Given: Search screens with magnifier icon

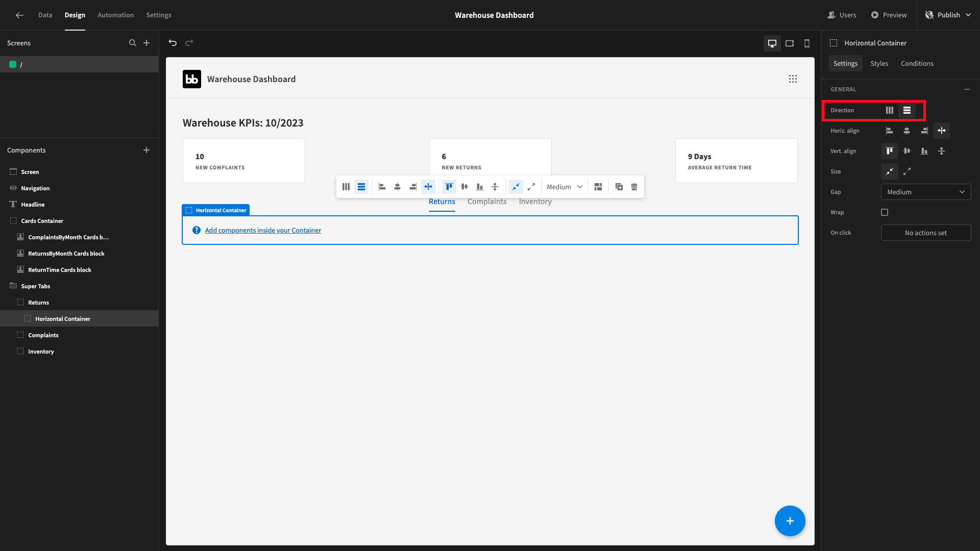Looking at the screenshot, I should click(133, 43).
